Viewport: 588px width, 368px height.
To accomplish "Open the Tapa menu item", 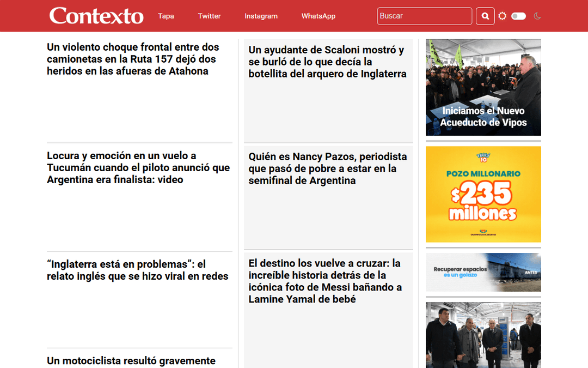I will pos(166,16).
